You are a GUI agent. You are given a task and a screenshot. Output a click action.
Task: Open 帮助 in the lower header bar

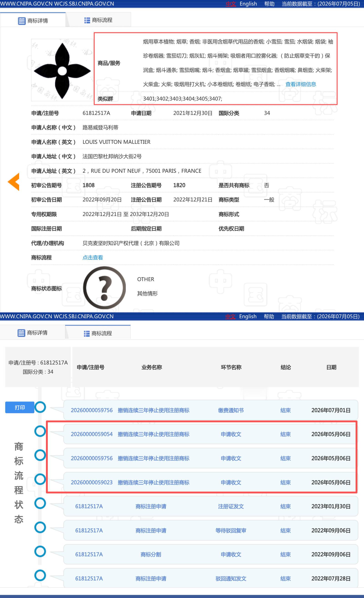269,317
